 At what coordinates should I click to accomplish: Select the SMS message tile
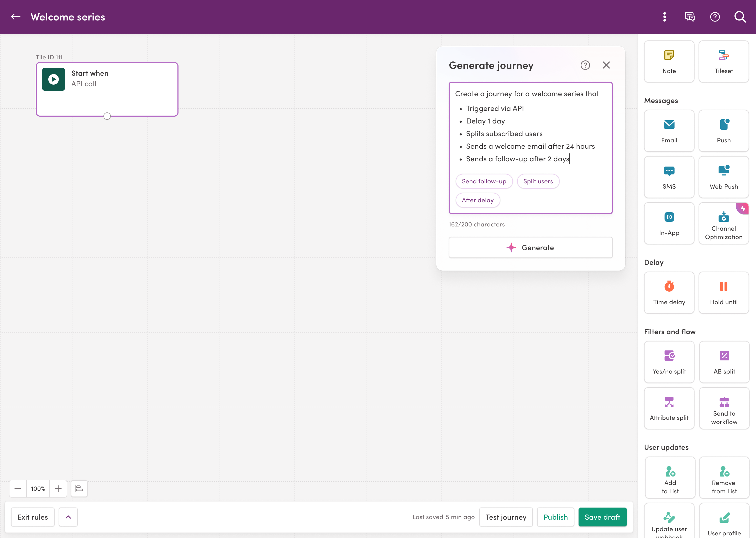pos(669,177)
